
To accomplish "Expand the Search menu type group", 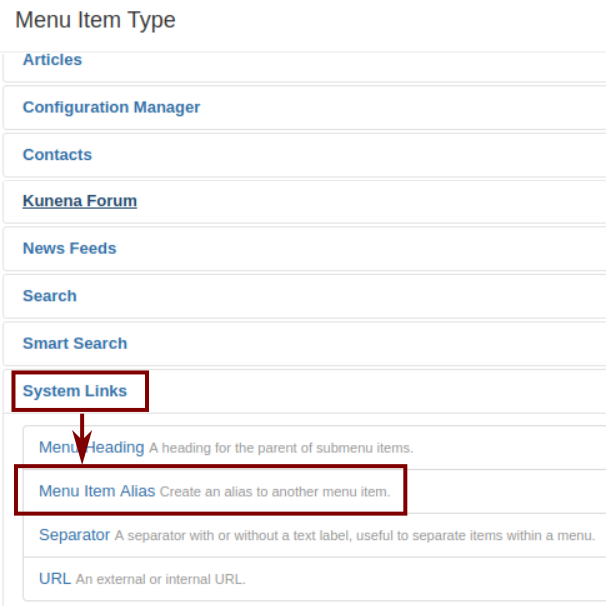I will click(50, 296).
